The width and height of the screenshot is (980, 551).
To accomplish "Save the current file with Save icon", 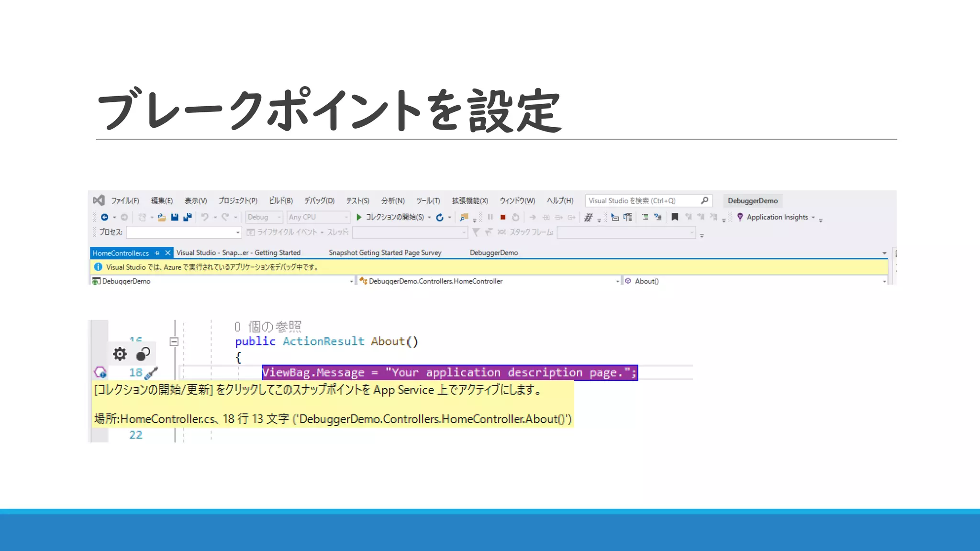I will (x=175, y=217).
